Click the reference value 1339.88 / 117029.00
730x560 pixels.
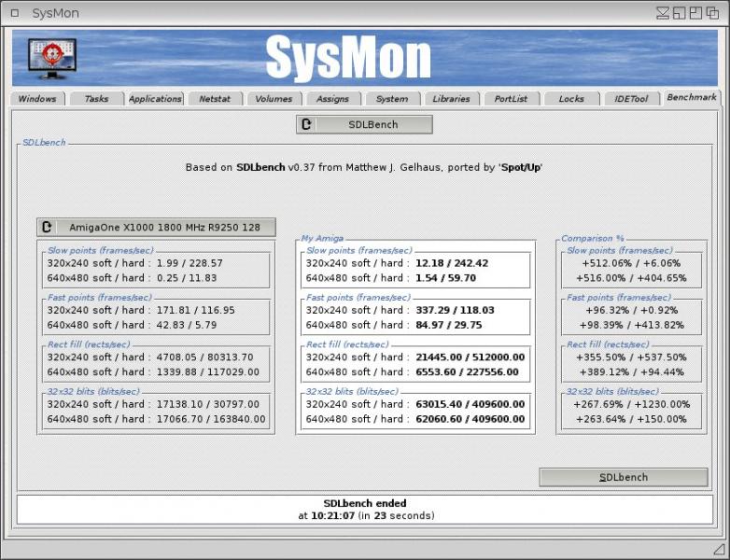coord(207,372)
